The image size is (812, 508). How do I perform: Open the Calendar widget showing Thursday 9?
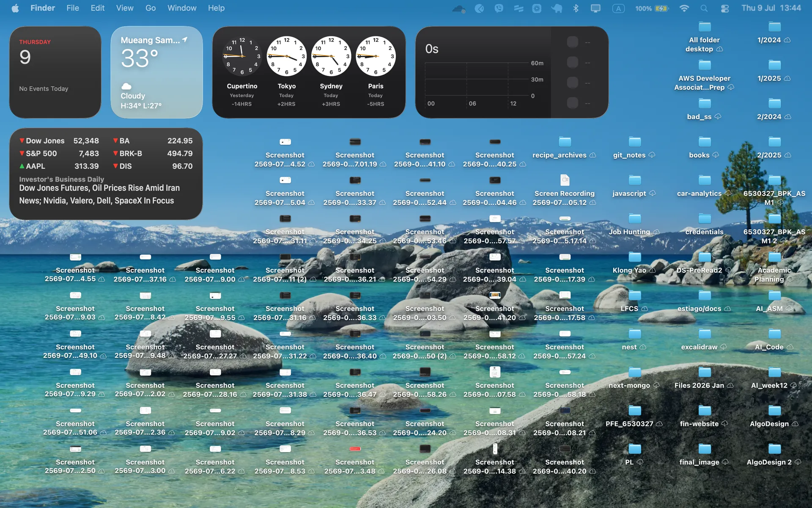coord(55,72)
